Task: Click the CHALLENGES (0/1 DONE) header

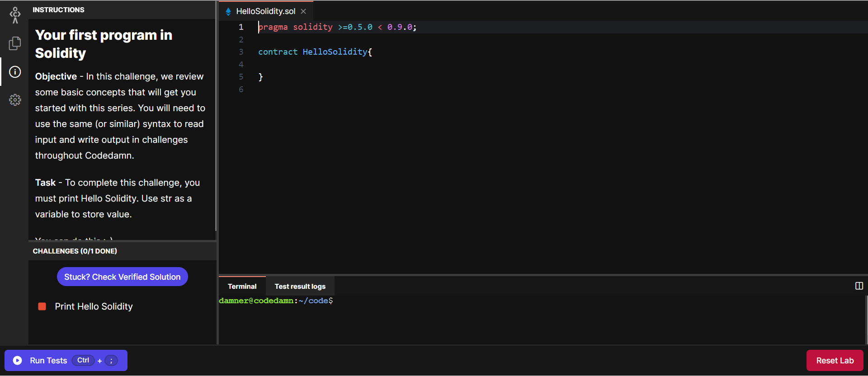Action: point(75,251)
